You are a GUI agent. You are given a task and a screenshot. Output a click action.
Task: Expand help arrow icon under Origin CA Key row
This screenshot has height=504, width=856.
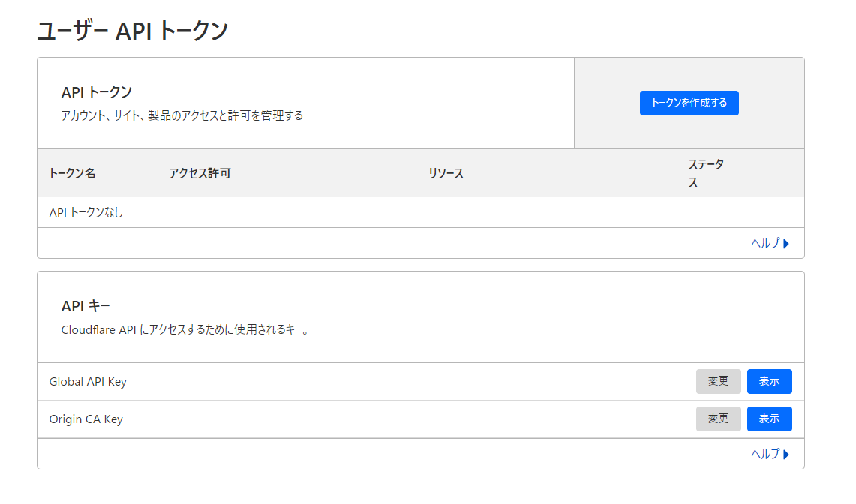[x=786, y=454]
